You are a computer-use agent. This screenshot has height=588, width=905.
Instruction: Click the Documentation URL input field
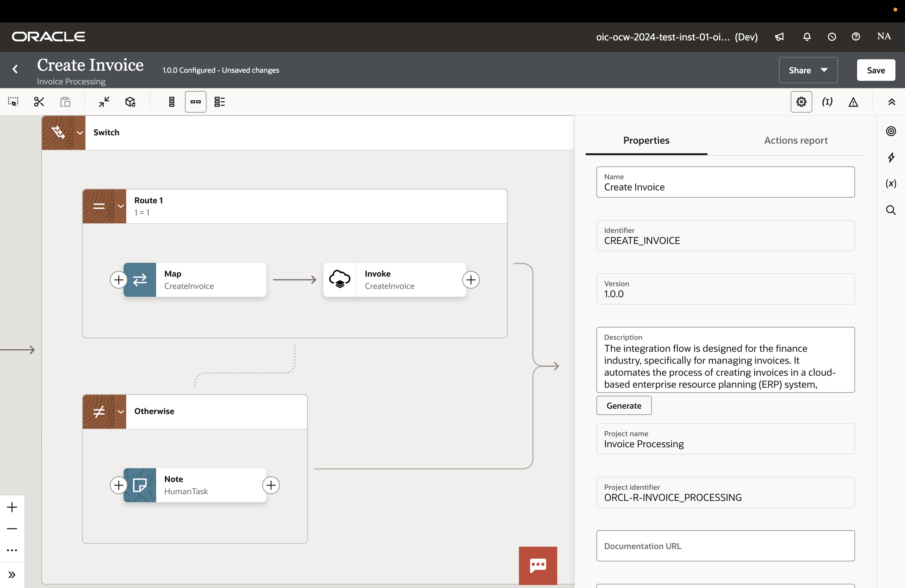[x=724, y=546]
